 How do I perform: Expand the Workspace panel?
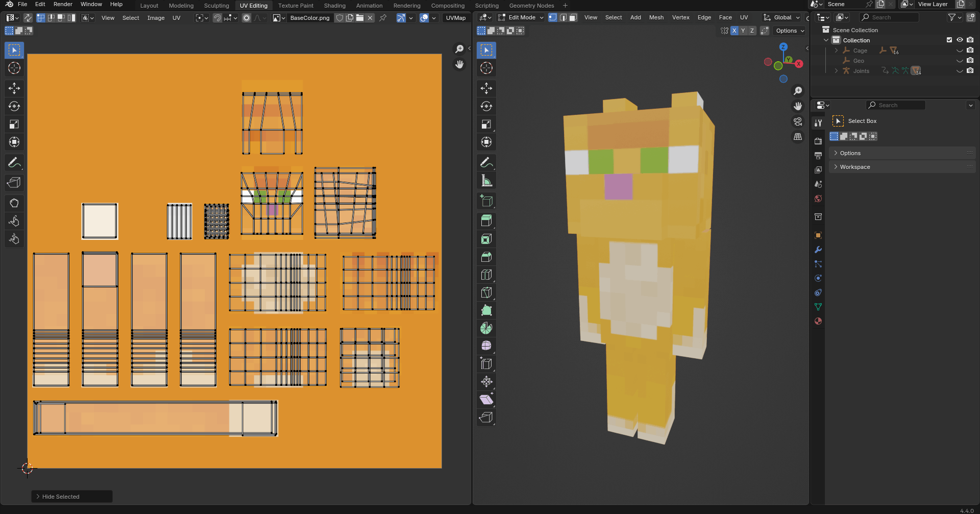tap(855, 167)
